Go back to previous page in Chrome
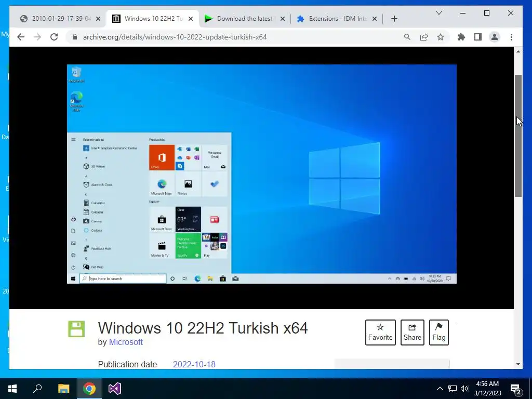The width and height of the screenshot is (532, 399). (21, 37)
